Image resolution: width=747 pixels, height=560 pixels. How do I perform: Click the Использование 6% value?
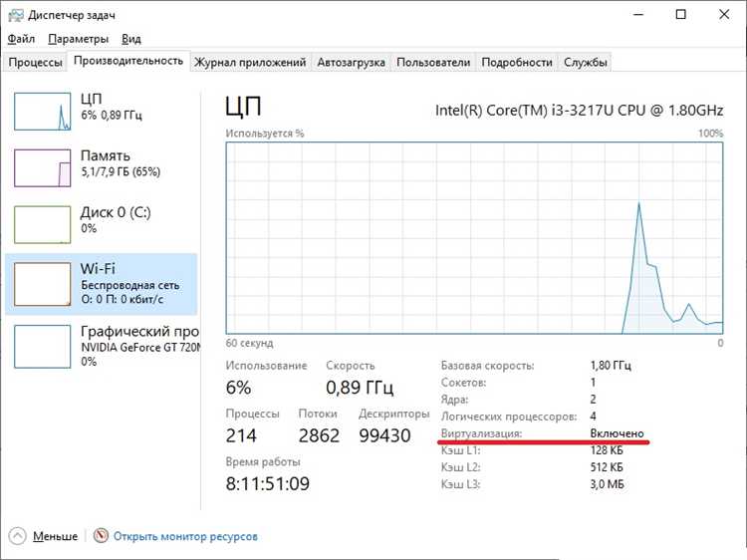(238, 388)
